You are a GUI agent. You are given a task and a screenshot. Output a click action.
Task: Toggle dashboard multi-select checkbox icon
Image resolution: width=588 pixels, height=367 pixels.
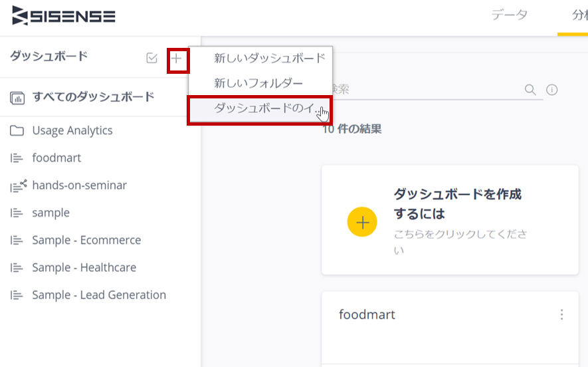(x=152, y=58)
